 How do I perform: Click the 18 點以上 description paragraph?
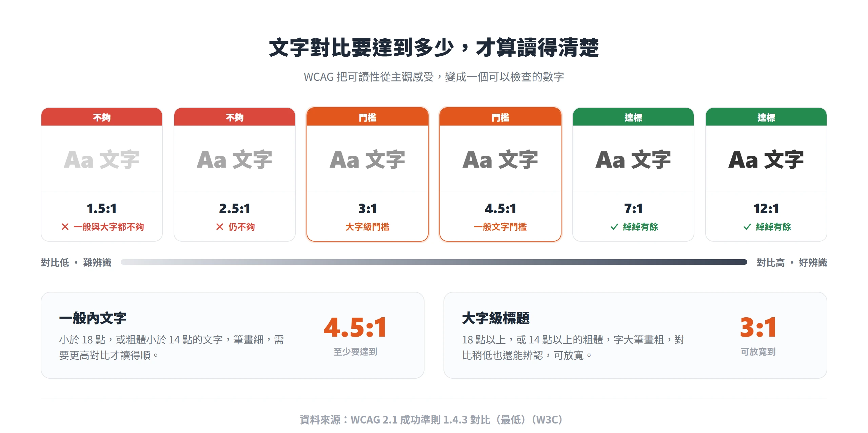pos(573,347)
